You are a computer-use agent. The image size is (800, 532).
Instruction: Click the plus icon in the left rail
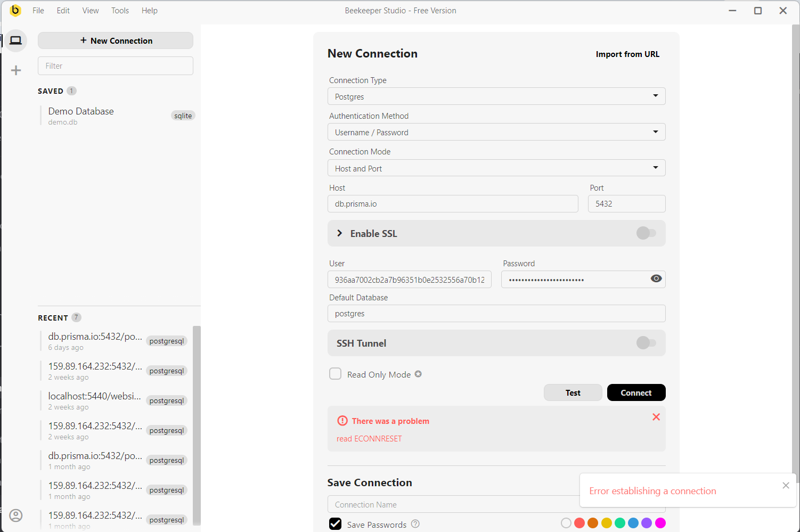coord(16,70)
